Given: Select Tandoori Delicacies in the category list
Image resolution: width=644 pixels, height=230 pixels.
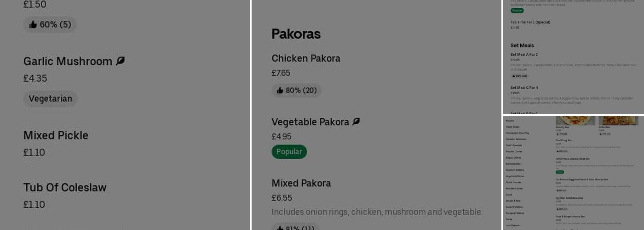Looking at the screenshot, I should pyautogui.click(x=516, y=139).
